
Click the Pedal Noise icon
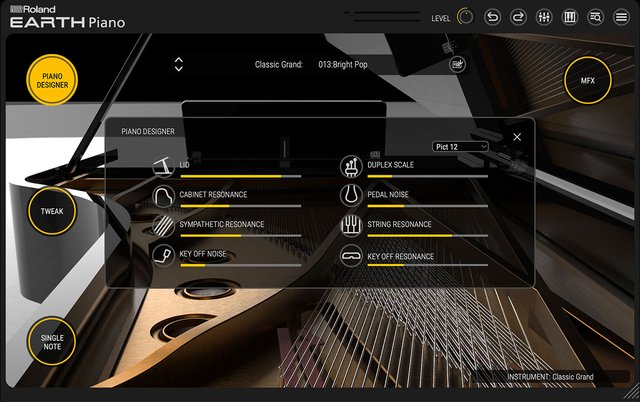tap(351, 196)
